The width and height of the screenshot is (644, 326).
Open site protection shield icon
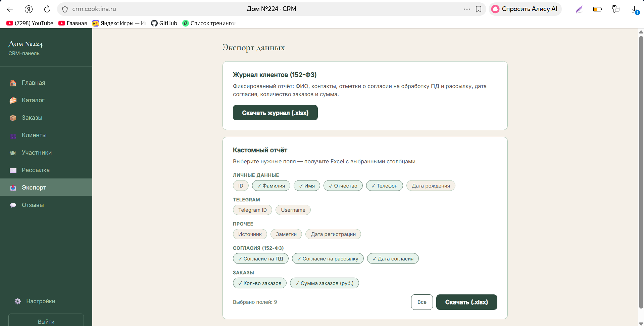coord(65,9)
